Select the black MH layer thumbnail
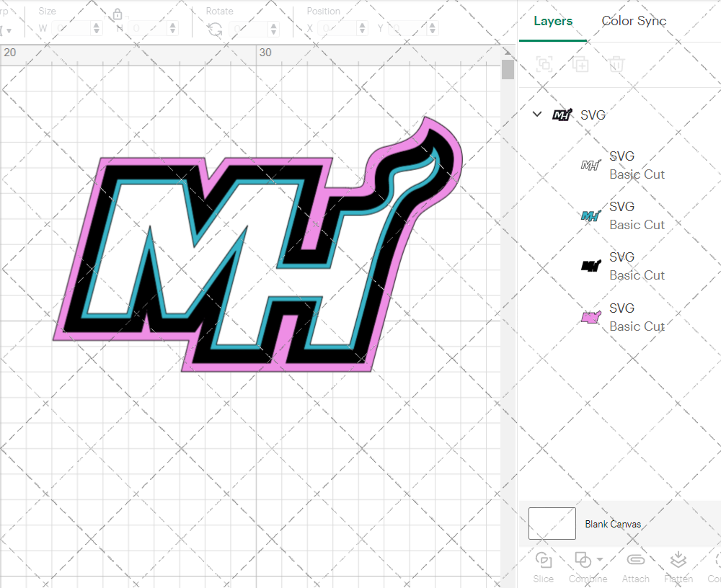This screenshot has width=721, height=588. coord(591,265)
